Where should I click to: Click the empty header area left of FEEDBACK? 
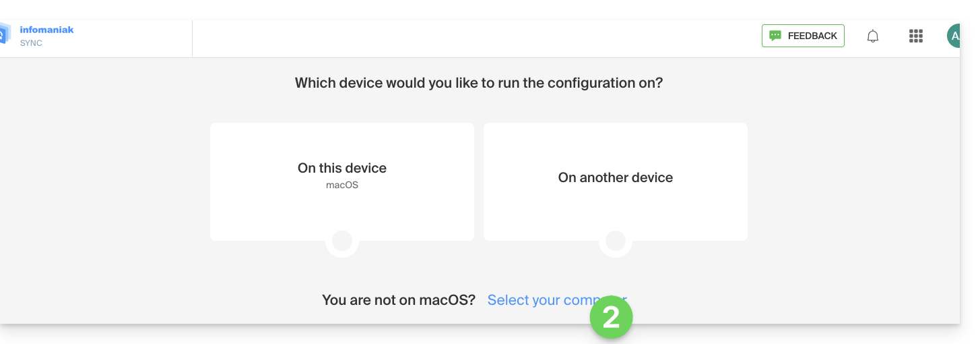tap(471, 38)
